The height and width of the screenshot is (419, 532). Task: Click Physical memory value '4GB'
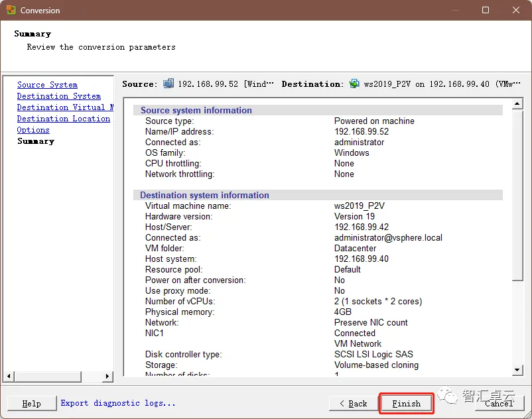343,312
